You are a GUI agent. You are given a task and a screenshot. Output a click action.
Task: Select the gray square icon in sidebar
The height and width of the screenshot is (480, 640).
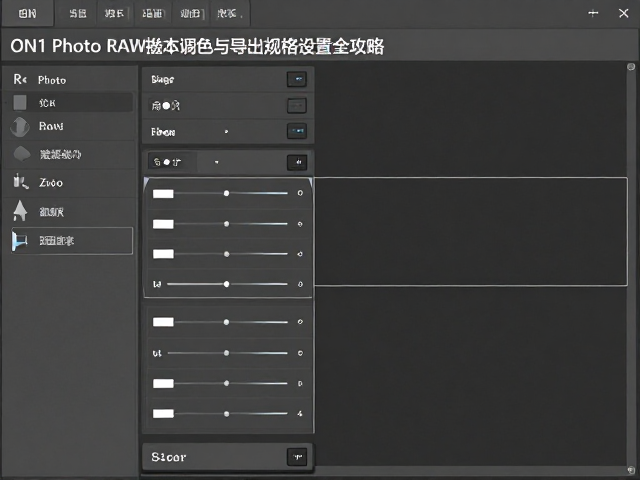pyautogui.click(x=20, y=102)
